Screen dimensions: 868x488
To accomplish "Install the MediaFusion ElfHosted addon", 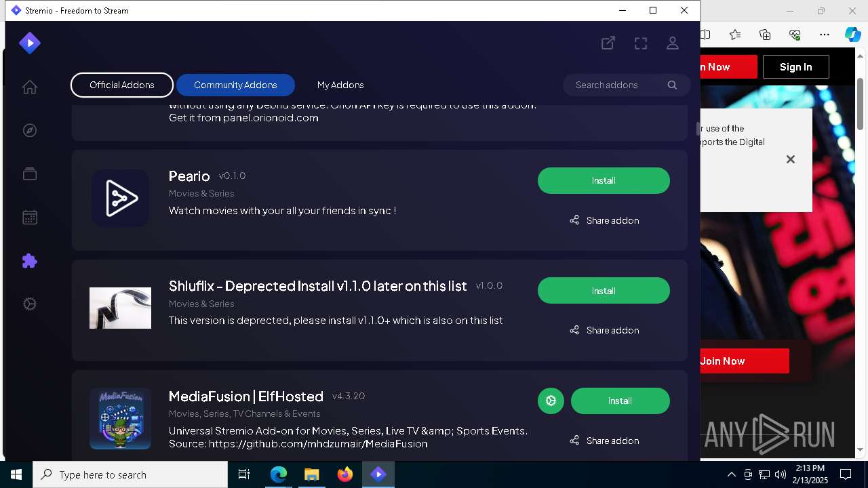I will pos(620,401).
